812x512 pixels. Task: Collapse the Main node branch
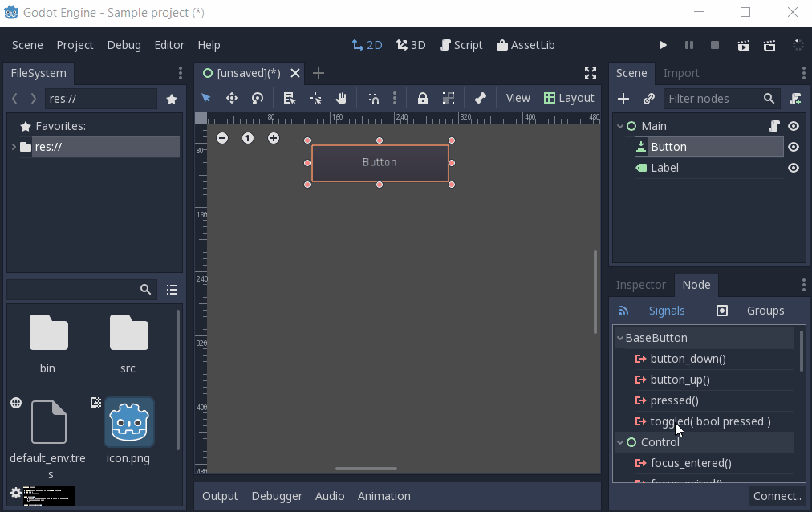pos(619,126)
